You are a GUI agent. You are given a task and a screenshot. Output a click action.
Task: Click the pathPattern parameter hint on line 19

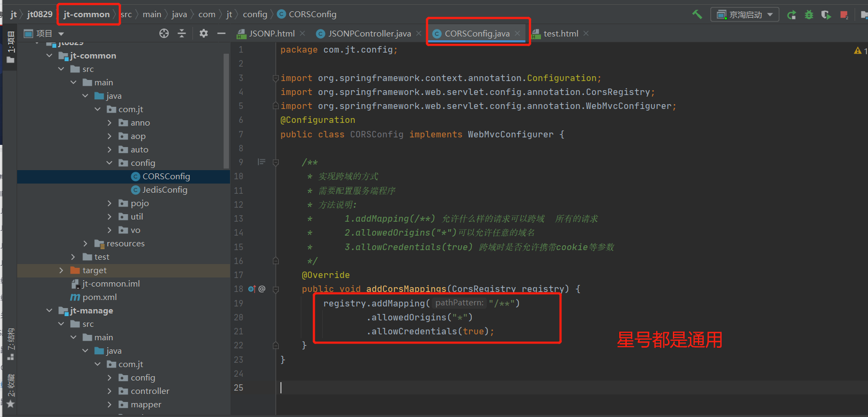pyautogui.click(x=459, y=303)
